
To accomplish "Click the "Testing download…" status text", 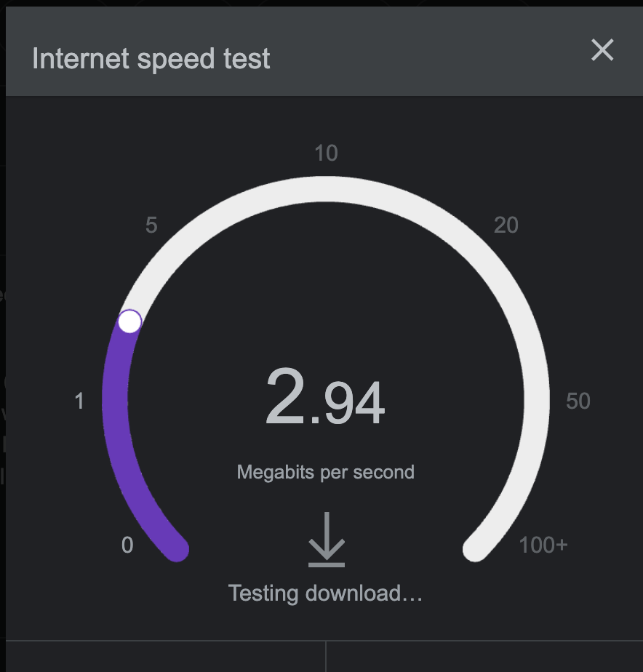I will coord(325,593).
